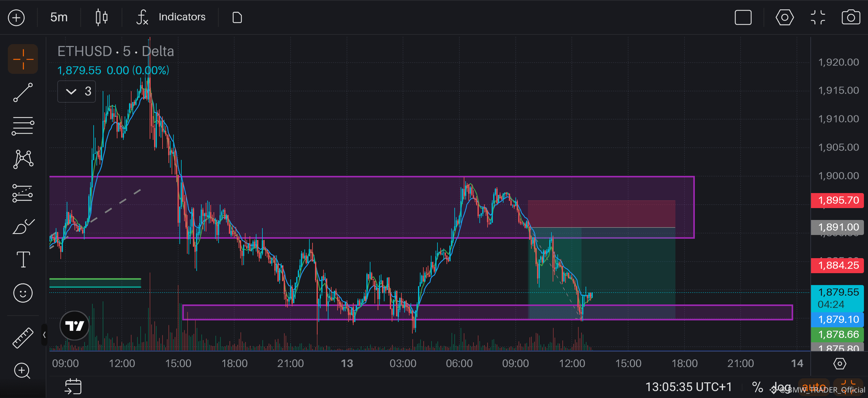Click the blue 1,879.10 indicator label
Image resolution: width=868 pixels, height=398 pixels.
(838, 319)
